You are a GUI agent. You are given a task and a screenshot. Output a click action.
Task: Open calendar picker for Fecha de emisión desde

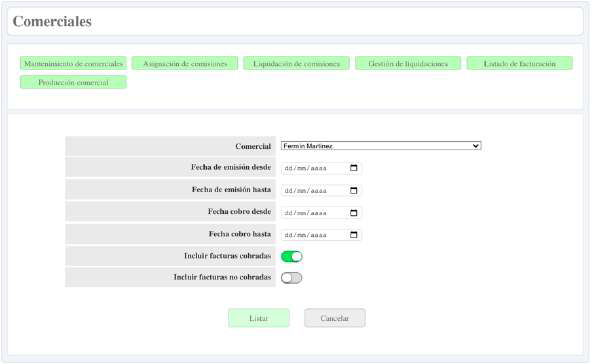[x=353, y=168]
